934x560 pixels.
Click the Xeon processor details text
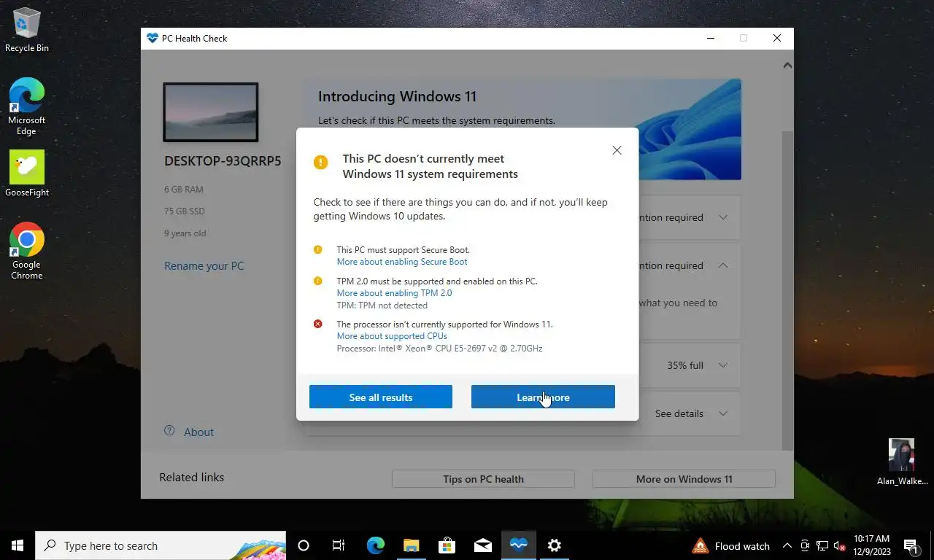(439, 349)
